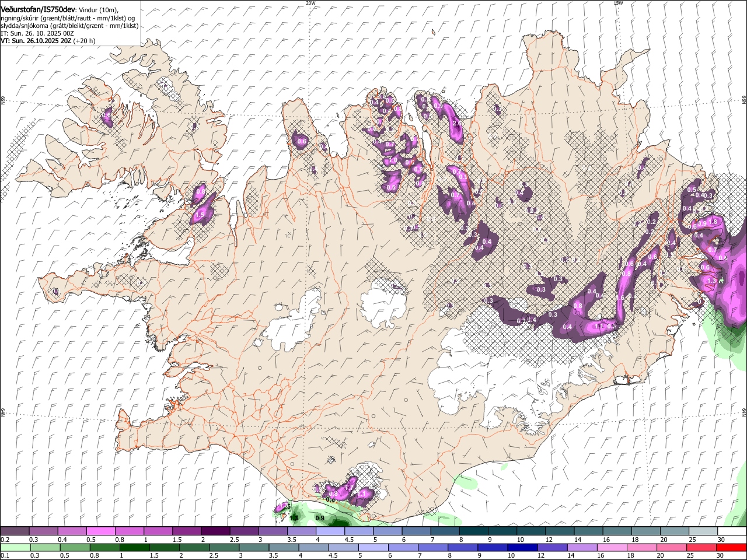The width and height of the screenshot is (747, 560).
Task: Click upper legend swatch between 18 and 20
Action: [x=645, y=531]
